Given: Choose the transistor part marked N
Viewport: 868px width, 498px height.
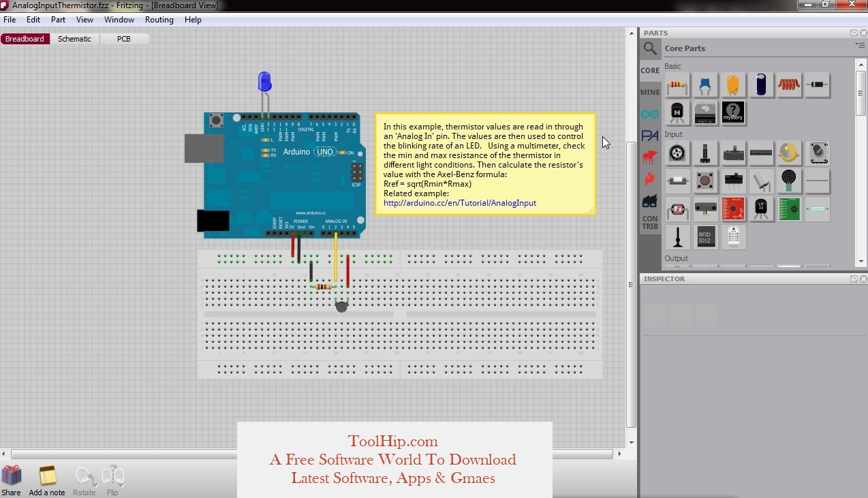Looking at the screenshot, I should pyautogui.click(x=677, y=113).
